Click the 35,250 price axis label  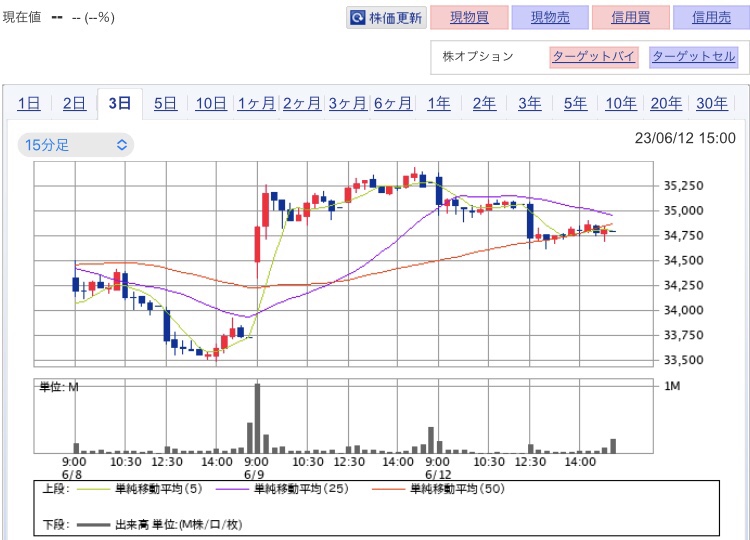click(683, 186)
